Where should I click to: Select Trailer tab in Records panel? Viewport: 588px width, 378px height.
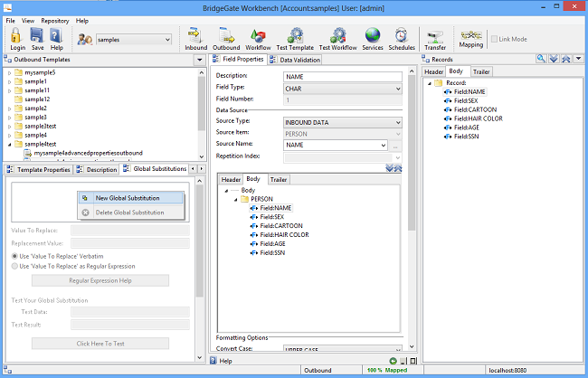click(x=481, y=71)
